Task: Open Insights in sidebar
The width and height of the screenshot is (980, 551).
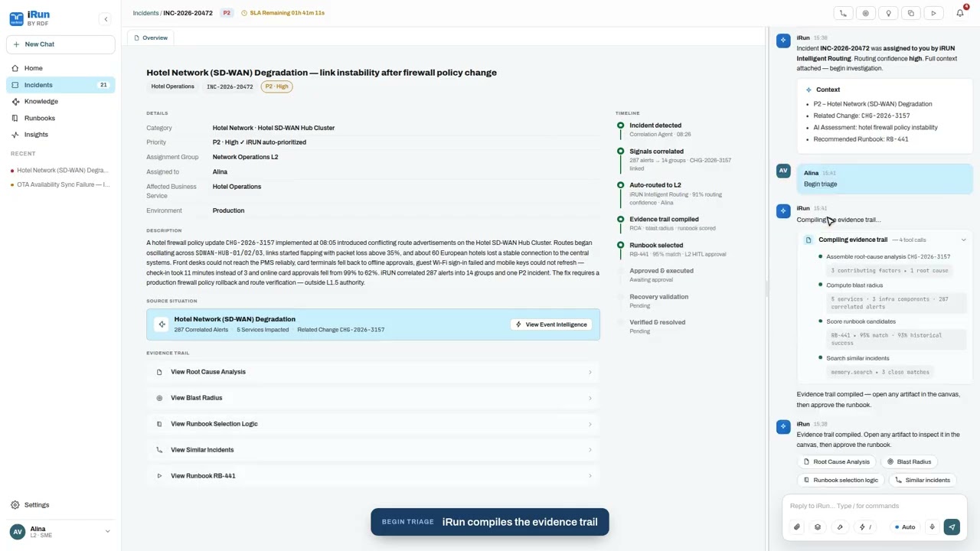Action: click(x=60, y=135)
